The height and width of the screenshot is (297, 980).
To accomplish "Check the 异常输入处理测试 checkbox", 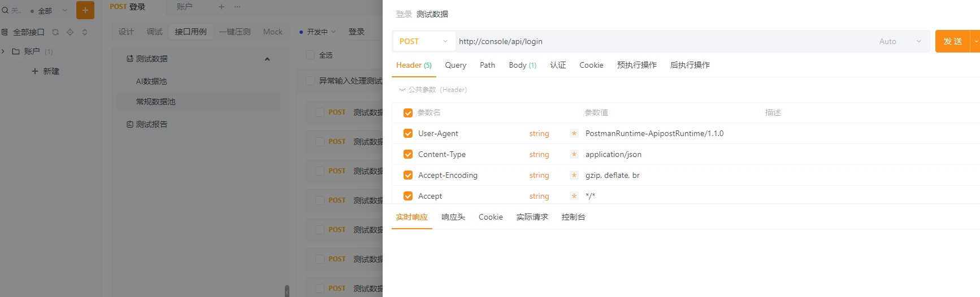I will pos(310,81).
